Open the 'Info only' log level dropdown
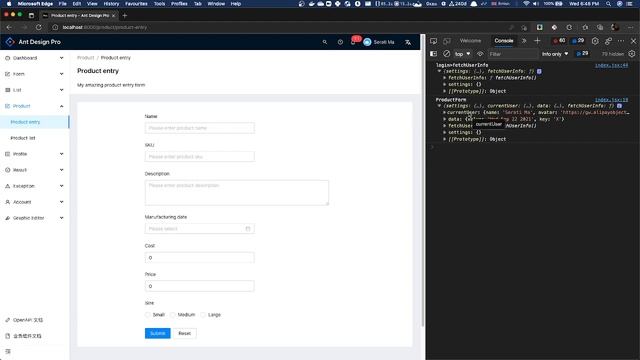The image size is (640, 360). (x=555, y=54)
